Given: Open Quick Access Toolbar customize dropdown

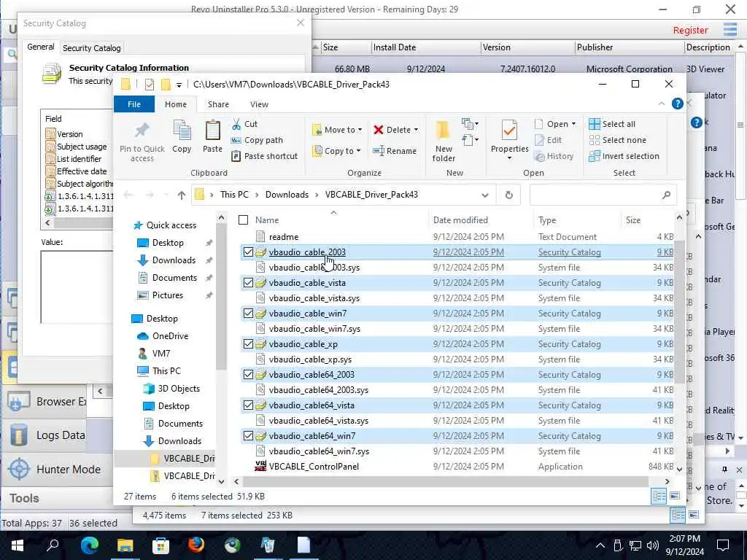Looking at the screenshot, I should coord(179,85).
